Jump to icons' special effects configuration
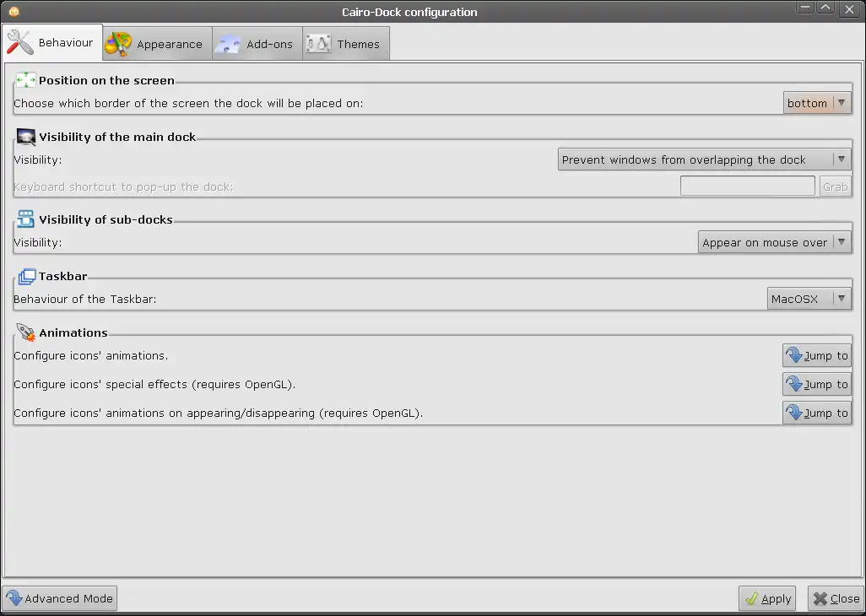Screen dimensions: 866x616 tap(817, 384)
